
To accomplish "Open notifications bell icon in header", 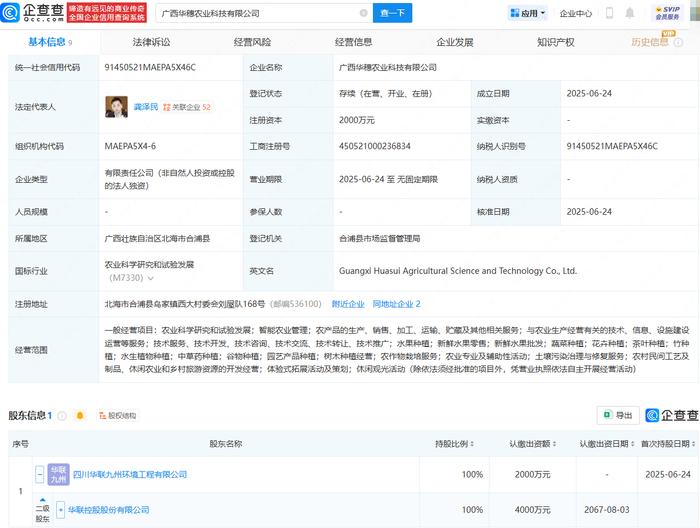I will 629,13.
